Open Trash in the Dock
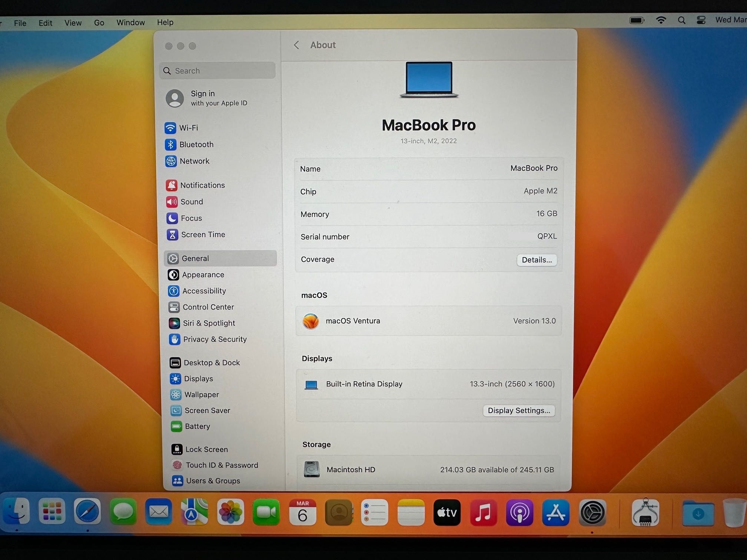Image resolution: width=747 pixels, height=560 pixels. [x=735, y=513]
